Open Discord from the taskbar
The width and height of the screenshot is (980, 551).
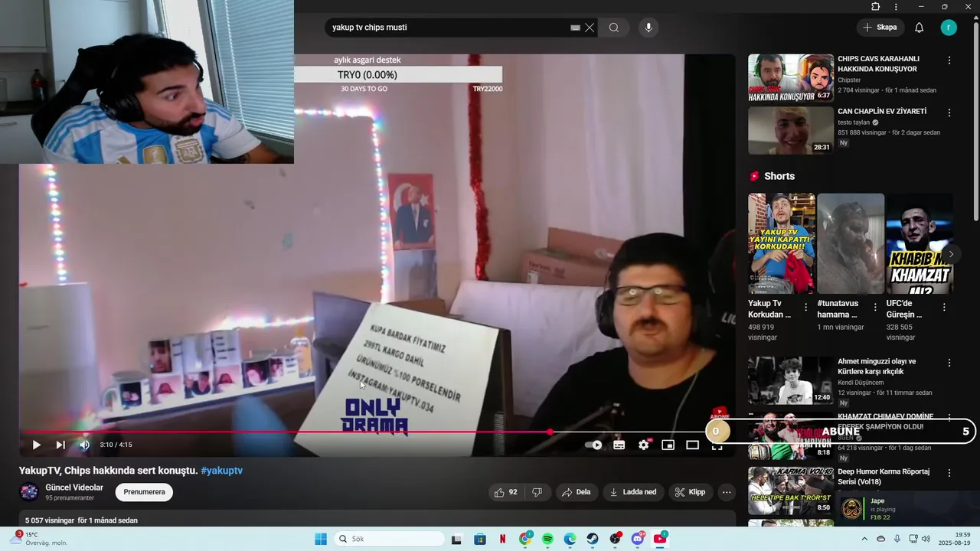(x=638, y=539)
